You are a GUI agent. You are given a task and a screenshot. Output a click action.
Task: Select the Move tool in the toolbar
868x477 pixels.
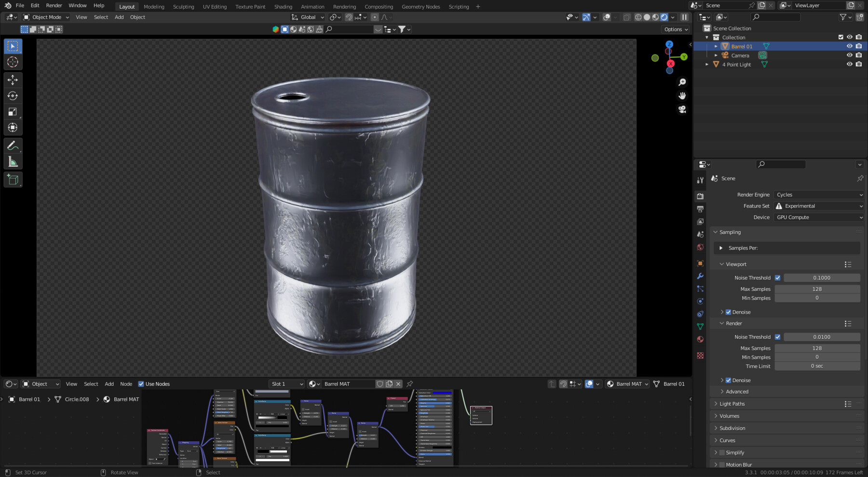(x=13, y=80)
